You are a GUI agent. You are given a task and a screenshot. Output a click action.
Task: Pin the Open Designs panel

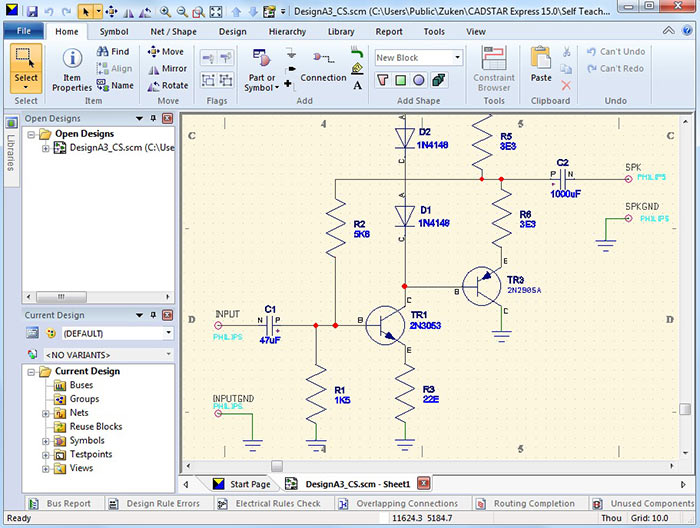(x=153, y=118)
